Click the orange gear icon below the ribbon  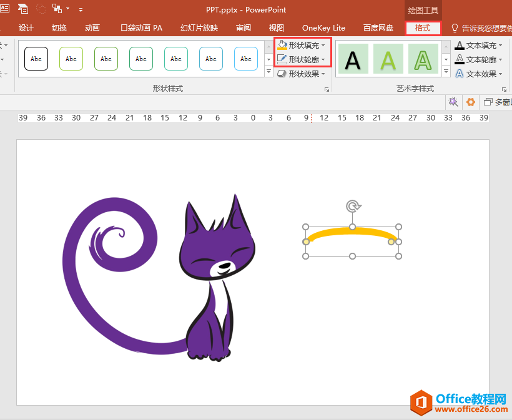471,102
